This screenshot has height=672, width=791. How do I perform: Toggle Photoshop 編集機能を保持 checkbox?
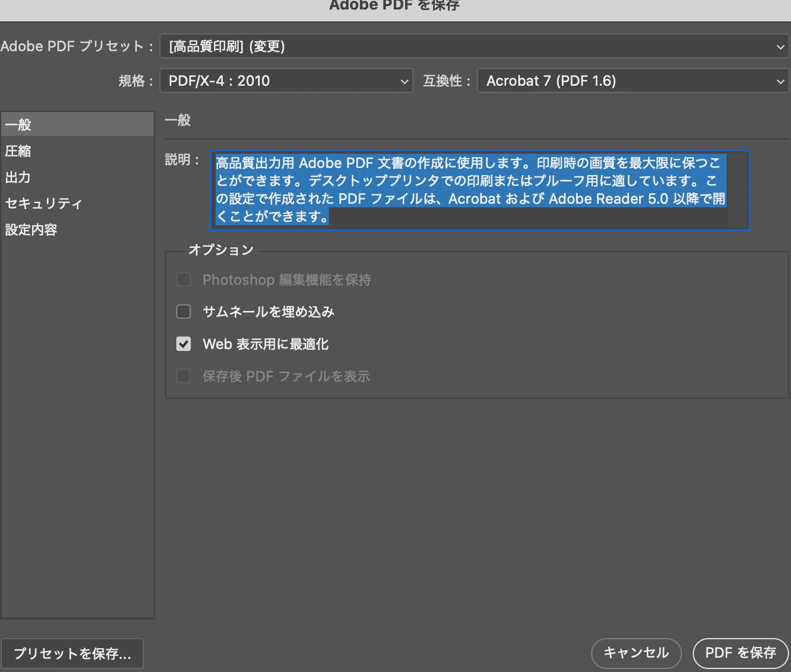183,279
